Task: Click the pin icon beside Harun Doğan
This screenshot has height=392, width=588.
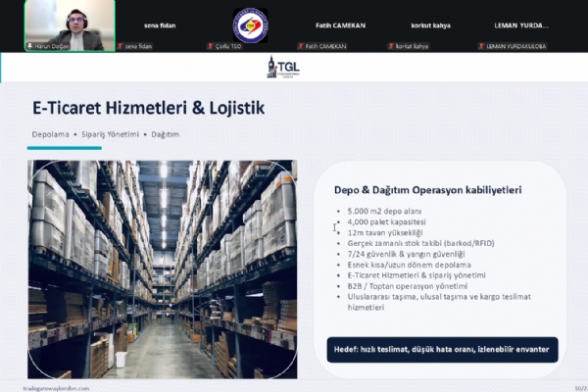Action: coord(29,46)
